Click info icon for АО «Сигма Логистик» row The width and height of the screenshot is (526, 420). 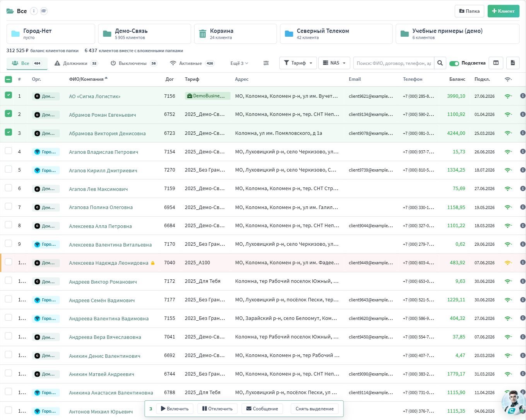[523, 96]
